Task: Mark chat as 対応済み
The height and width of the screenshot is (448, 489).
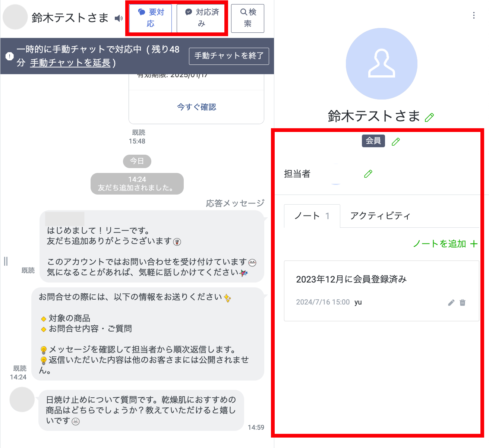Action: pos(202,18)
